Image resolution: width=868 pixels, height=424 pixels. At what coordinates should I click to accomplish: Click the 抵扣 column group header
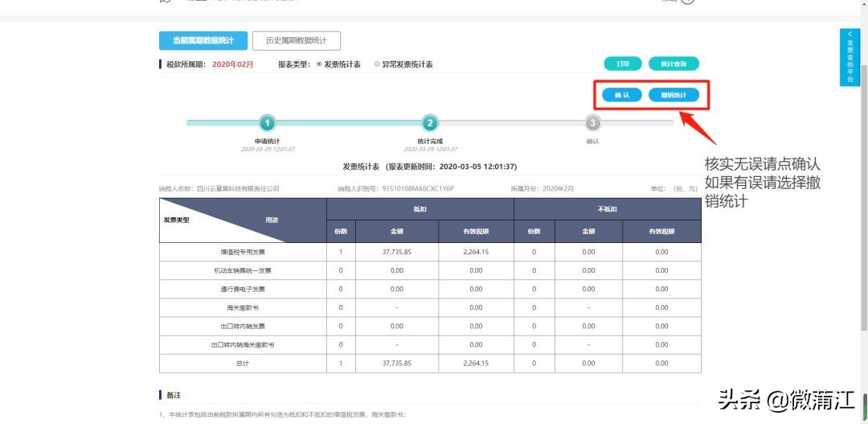420,209
